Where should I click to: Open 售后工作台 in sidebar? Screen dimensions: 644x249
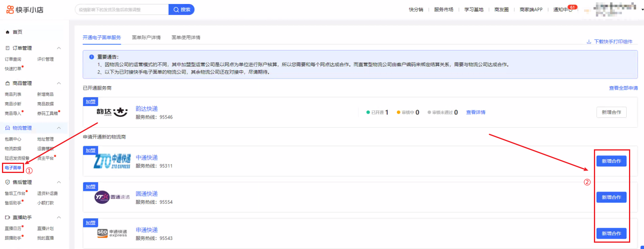(x=15, y=193)
